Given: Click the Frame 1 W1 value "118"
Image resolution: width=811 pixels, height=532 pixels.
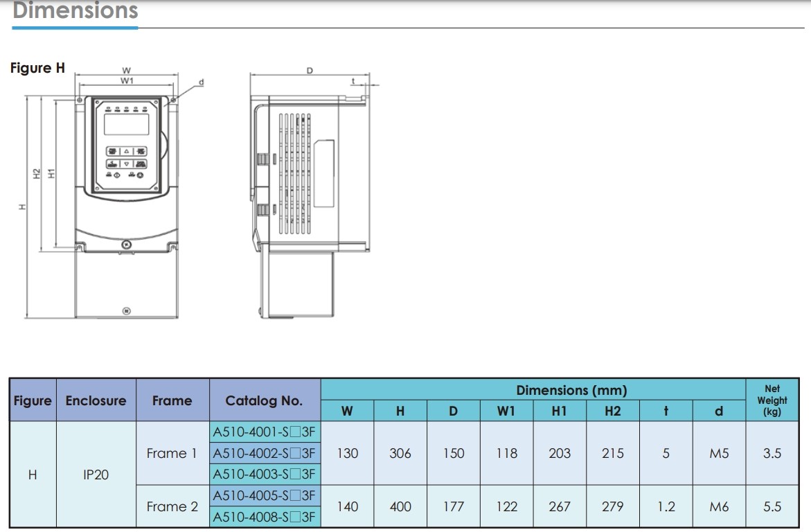Looking at the screenshot, I should point(506,453).
